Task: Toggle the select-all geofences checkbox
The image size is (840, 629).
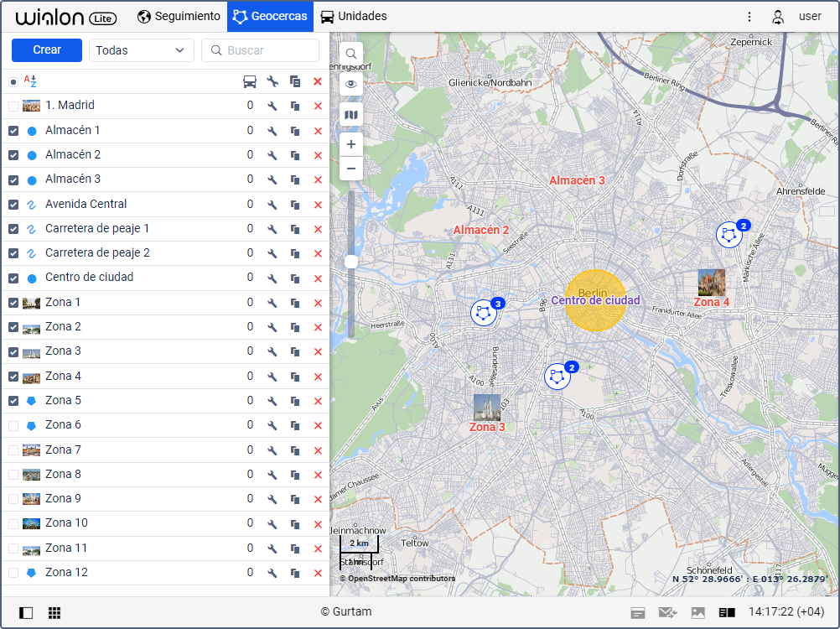Action: click(x=13, y=82)
